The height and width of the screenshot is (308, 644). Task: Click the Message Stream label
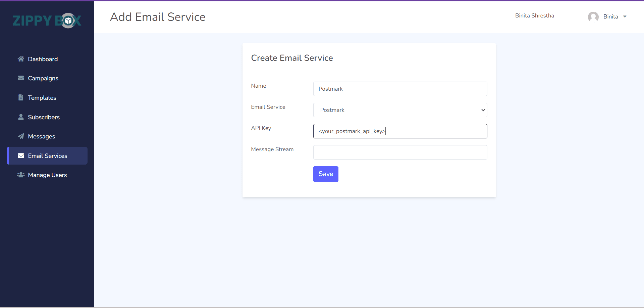click(272, 149)
